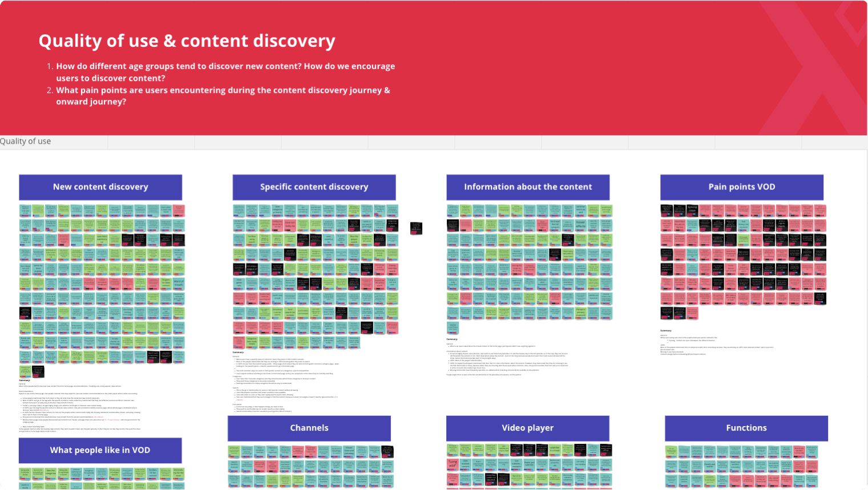Viewport: 868px width, 490px height.
Task: Select the 'Channels' section header
Action: pyautogui.click(x=309, y=428)
